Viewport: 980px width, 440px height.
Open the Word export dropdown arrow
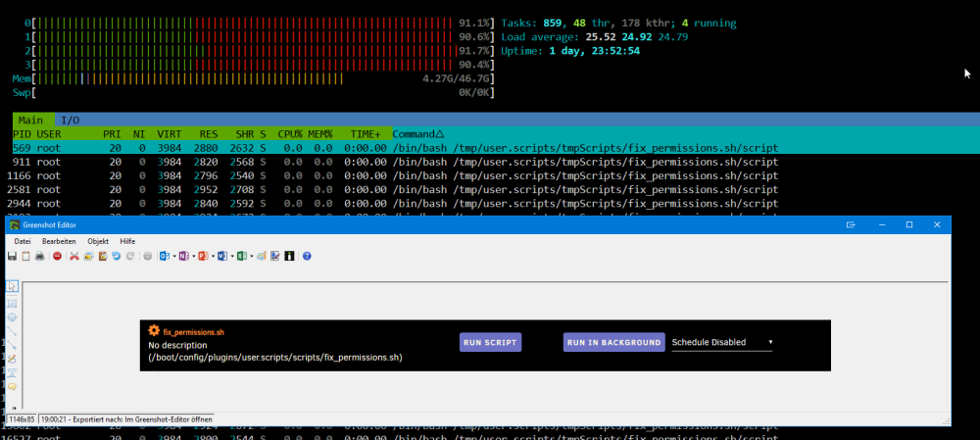(232, 256)
